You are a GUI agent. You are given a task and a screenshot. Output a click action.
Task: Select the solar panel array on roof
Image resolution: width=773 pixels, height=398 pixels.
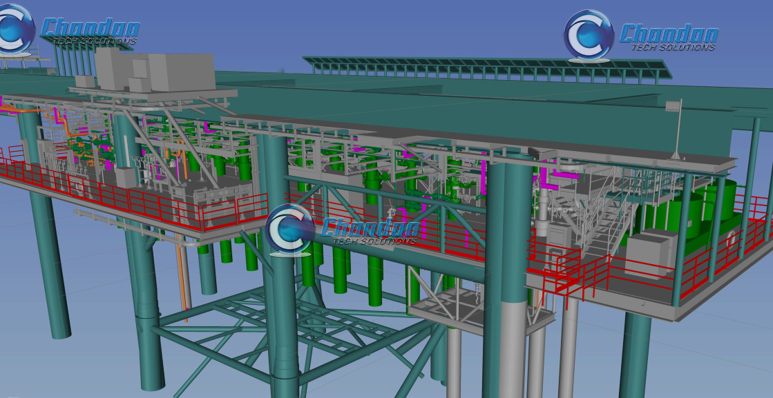click(487, 68)
